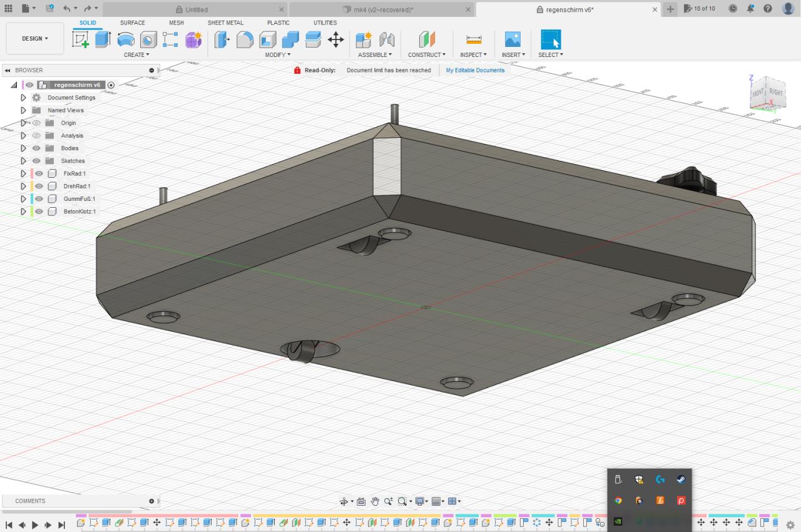Screen dimensions: 801x532
Task: Select the Insert Image tool
Action: tap(513, 40)
